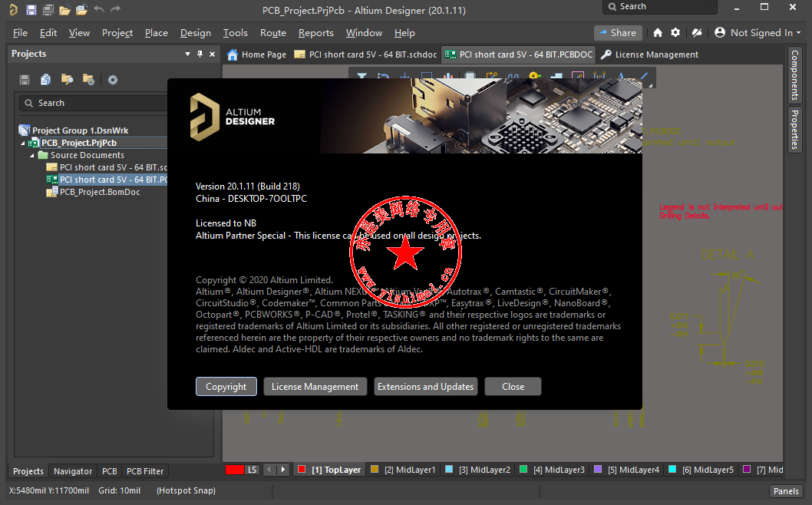Image resolution: width=812 pixels, height=505 pixels.
Task: Open the Navigator panel tab
Action: [72, 470]
